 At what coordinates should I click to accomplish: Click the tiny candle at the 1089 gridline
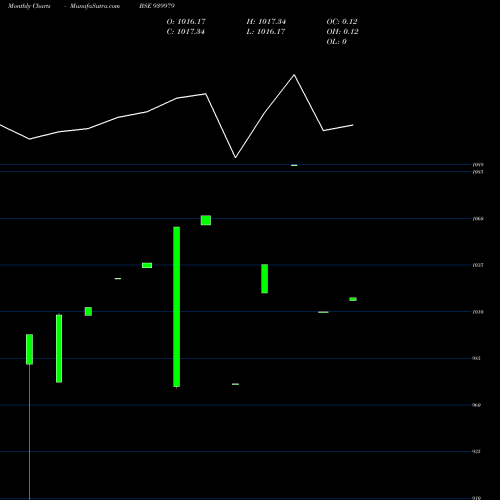coord(294,165)
